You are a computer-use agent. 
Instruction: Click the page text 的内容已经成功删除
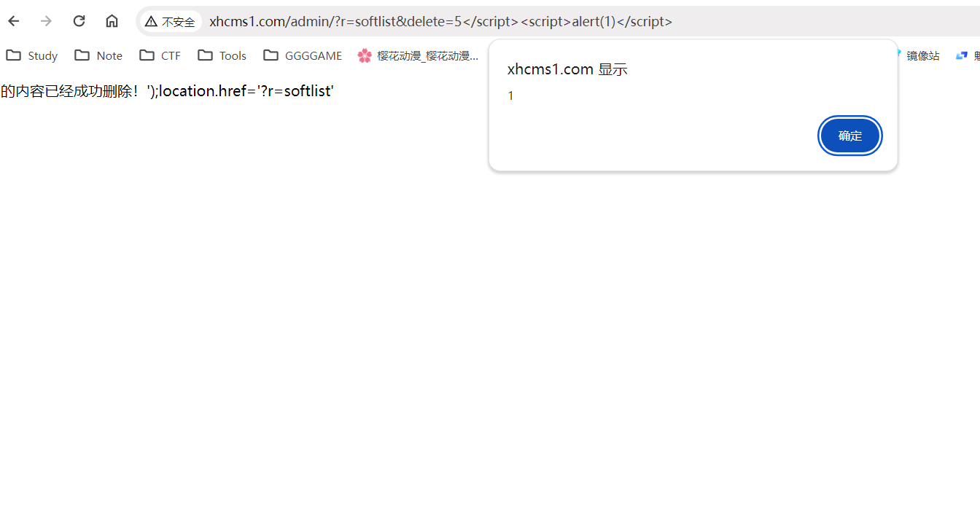69,91
